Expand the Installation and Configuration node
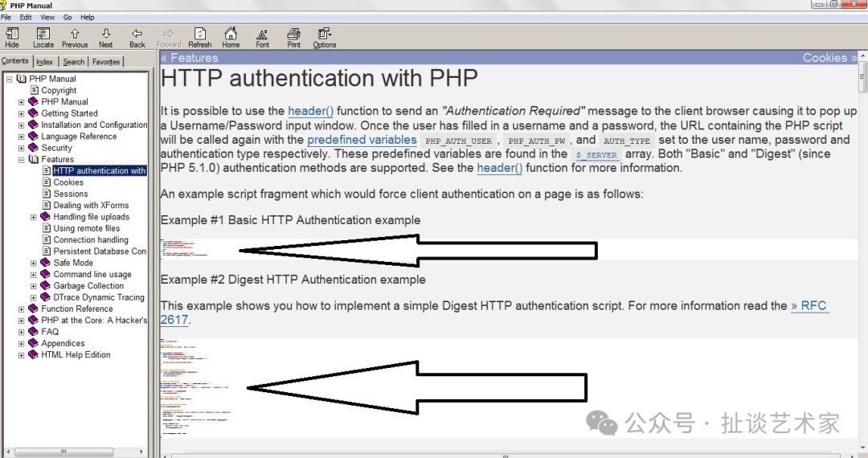Image resolution: width=868 pixels, height=458 pixels. (21, 125)
